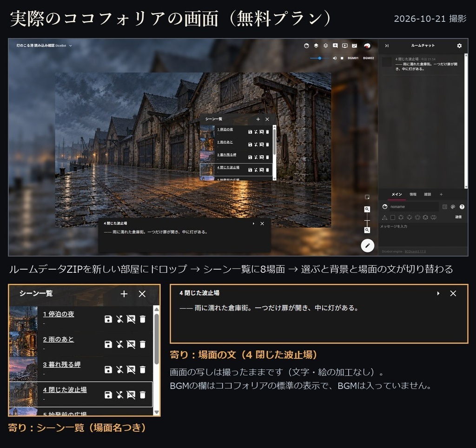476x448 pixels.
Task: Focus the noname character name field
Action: click(x=414, y=207)
